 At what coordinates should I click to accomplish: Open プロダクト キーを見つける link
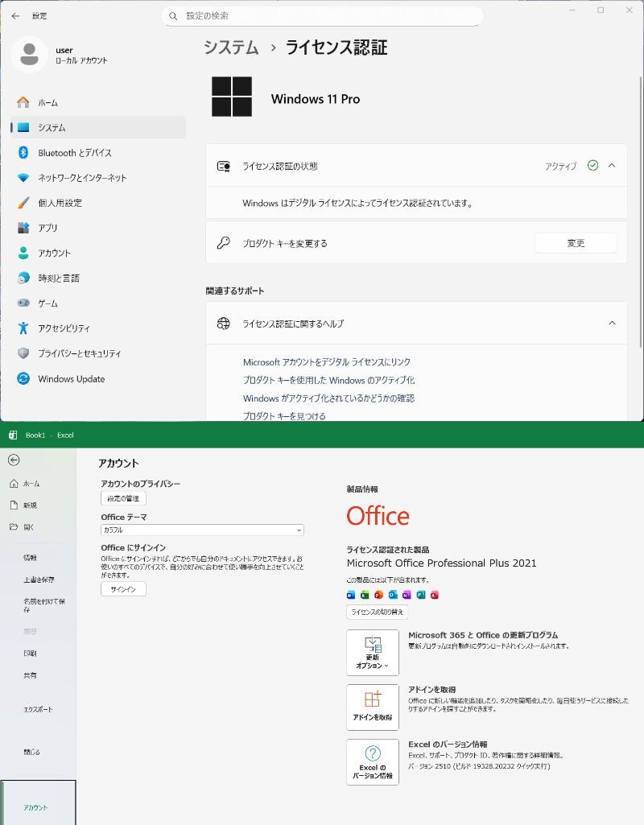[x=284, y=416]
